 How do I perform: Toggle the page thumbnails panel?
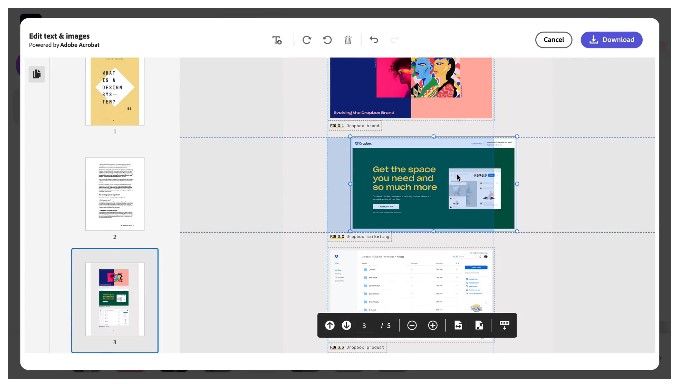[37, 74]
